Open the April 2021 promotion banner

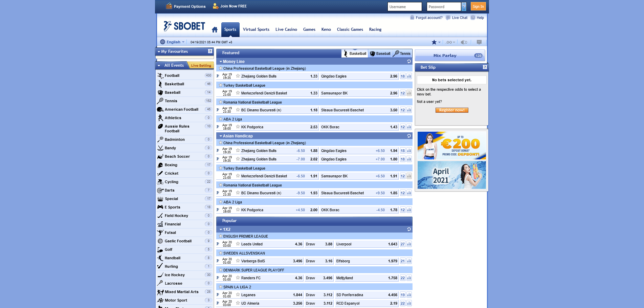(x=452, y=175)
